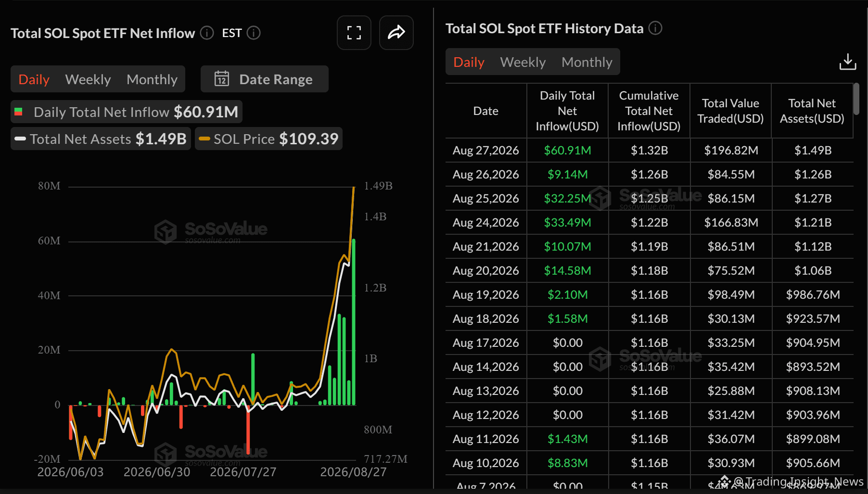
Task: Click the Total Net Assets(USD) column header
Action: (x=812, y=111)
